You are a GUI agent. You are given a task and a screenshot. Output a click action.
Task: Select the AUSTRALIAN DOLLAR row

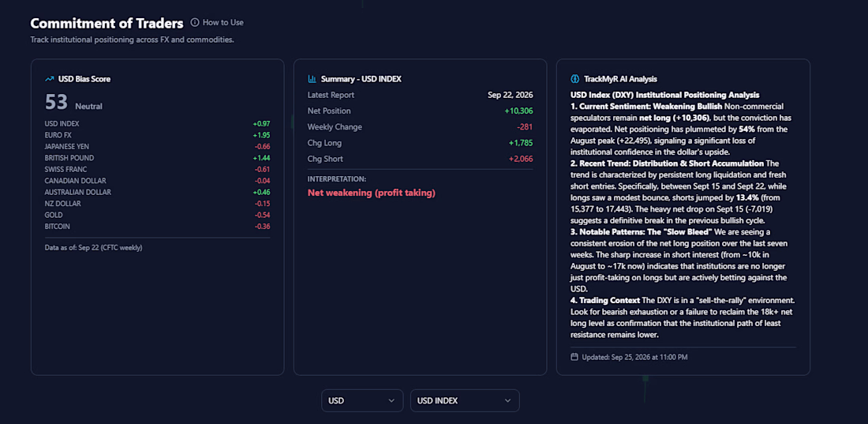(157, 193)
